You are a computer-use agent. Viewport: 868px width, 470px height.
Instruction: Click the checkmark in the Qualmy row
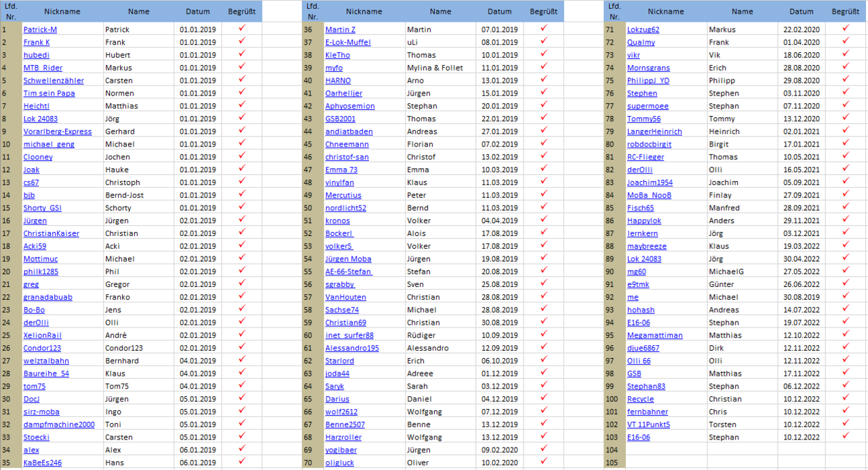(846, 41)
